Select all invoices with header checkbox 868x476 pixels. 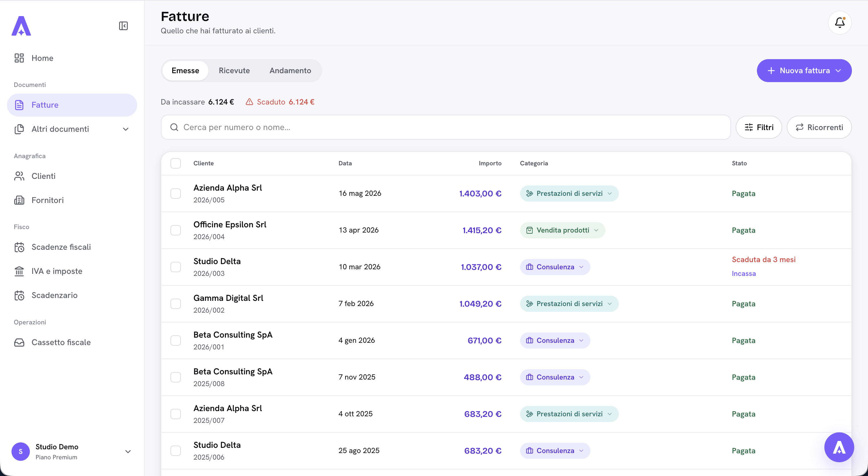[176, 163]
